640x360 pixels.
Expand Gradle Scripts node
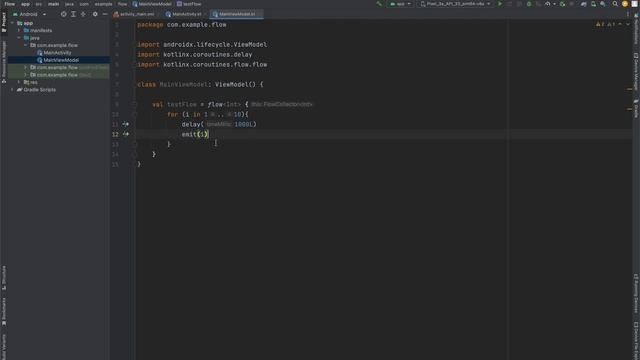13,89
